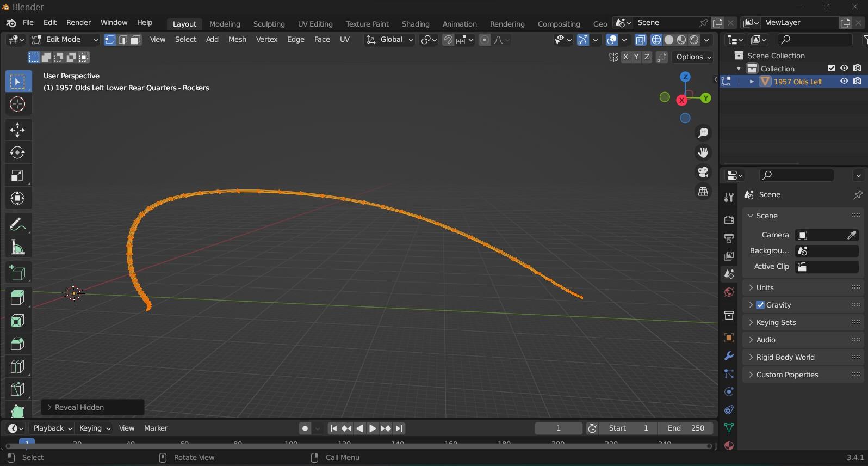The image size is (868, 466).
Task: Open the Vertex menu
Action: (266, 40)
